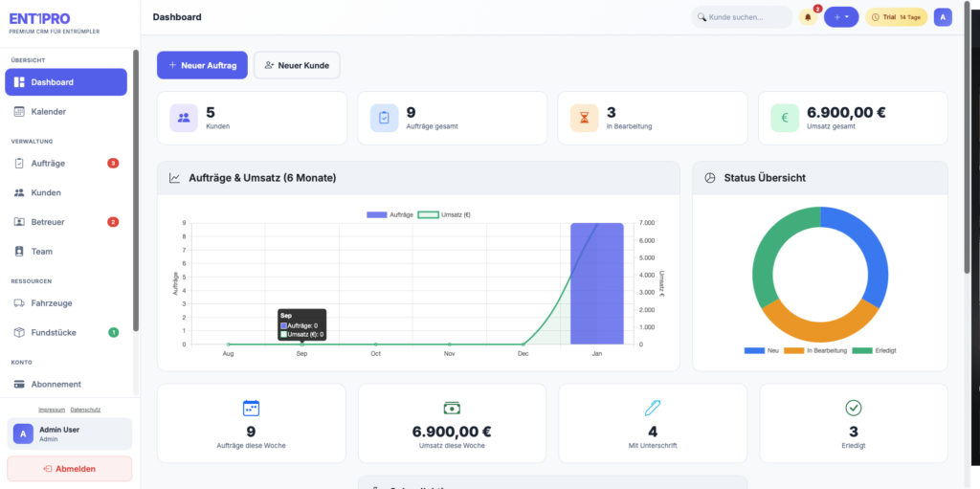Open Kalender in the sidebar

[48, 112]
